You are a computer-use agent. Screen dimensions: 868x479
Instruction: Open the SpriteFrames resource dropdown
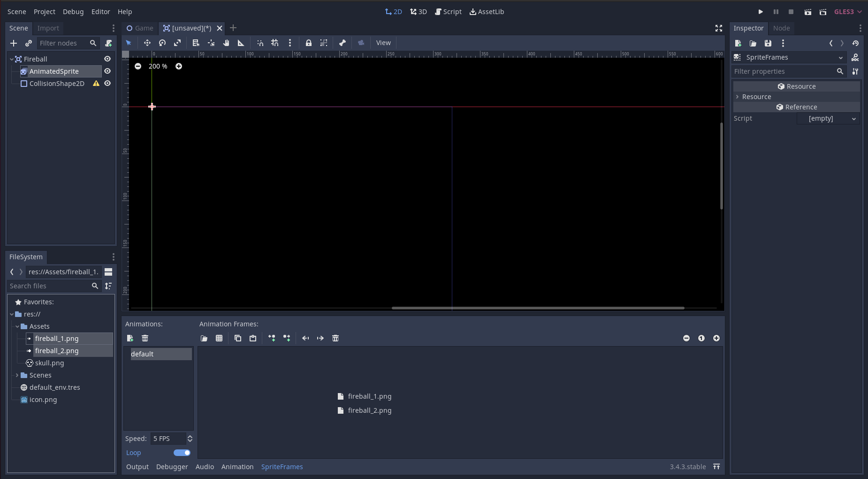pyautogui.click(x=789, y=57)
